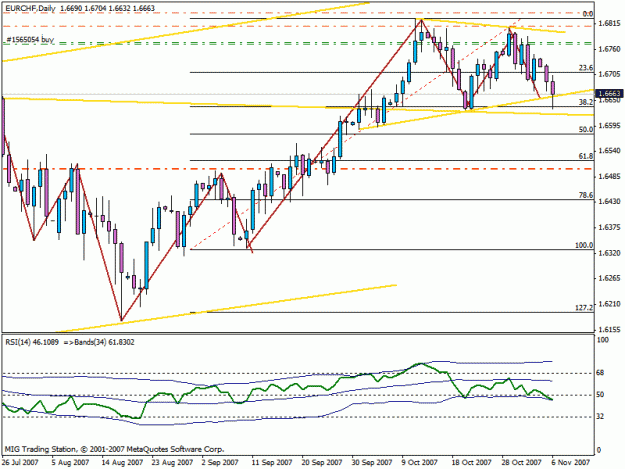Click the Fibonacci 100.0 level label
This screenshot has height=469, width=625.
(x=584, y=245)
